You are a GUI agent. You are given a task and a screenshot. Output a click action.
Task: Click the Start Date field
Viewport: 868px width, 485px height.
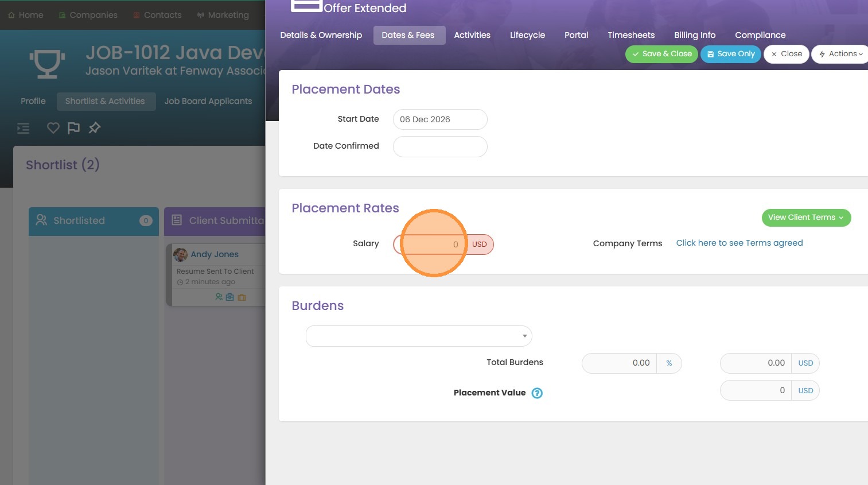(440, 119)
